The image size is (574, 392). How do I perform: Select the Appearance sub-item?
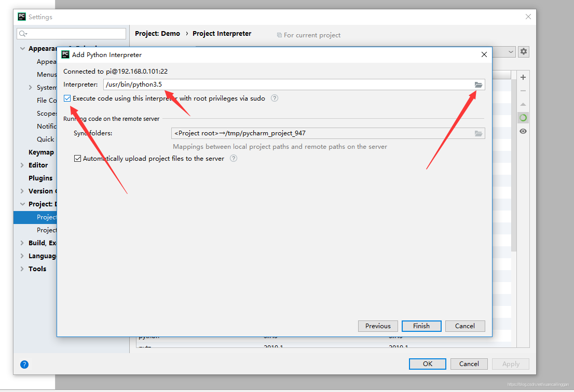click(x=47, y=61)
